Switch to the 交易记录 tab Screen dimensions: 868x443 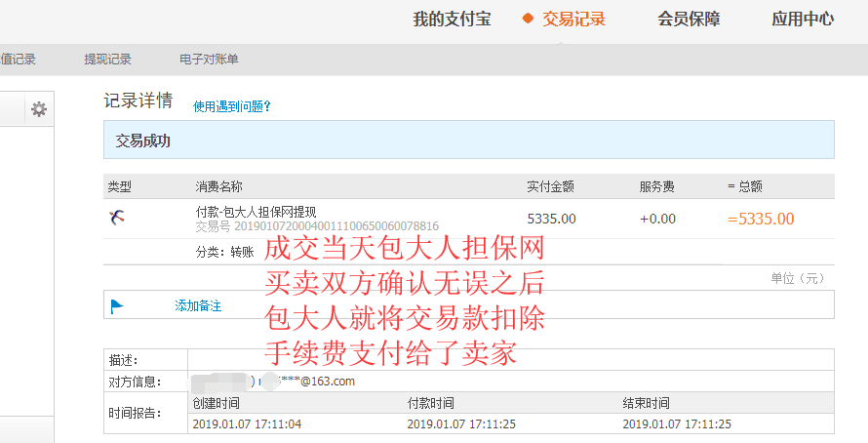coord(573,20)
